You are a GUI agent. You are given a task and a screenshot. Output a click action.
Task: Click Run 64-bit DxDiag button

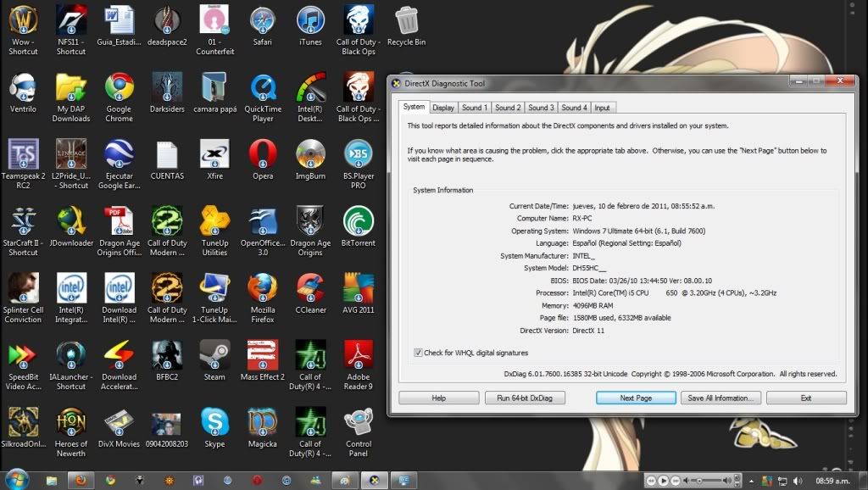[525, 398]
